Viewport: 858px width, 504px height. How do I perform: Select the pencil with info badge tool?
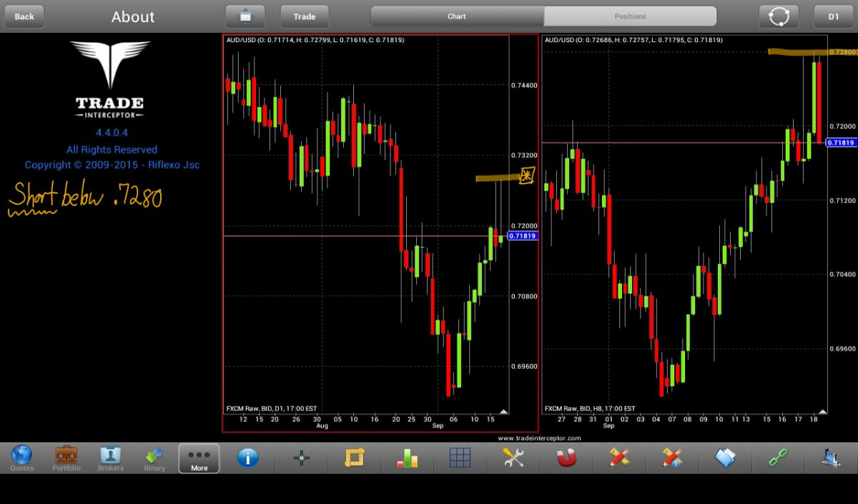pos(672,458)
